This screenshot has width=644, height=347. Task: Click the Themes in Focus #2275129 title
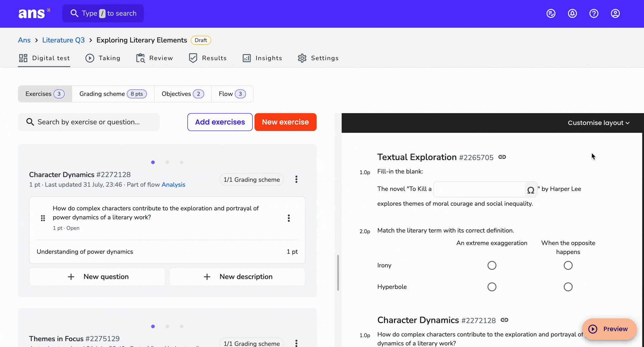pyautogui.click(x=74, y=339)
